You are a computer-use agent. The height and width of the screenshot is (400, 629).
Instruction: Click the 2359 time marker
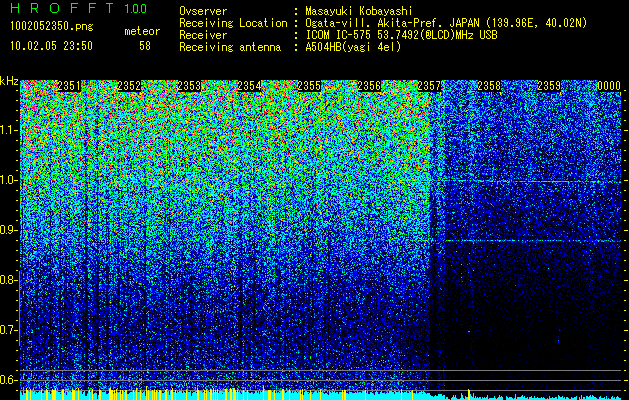[549, 86]
